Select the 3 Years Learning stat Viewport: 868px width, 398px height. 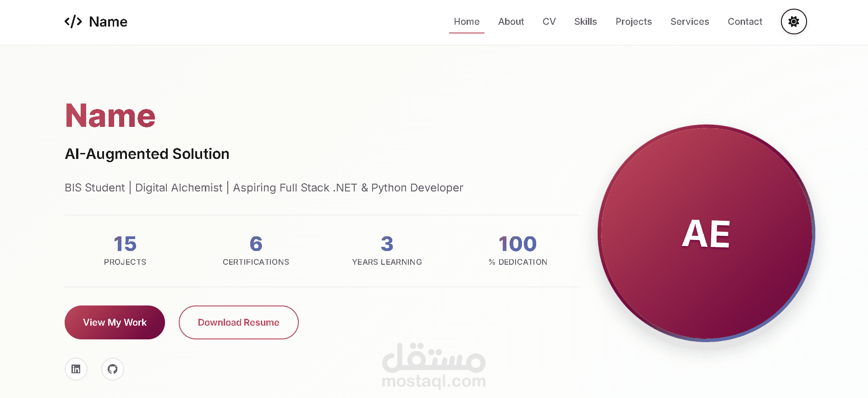387,250
